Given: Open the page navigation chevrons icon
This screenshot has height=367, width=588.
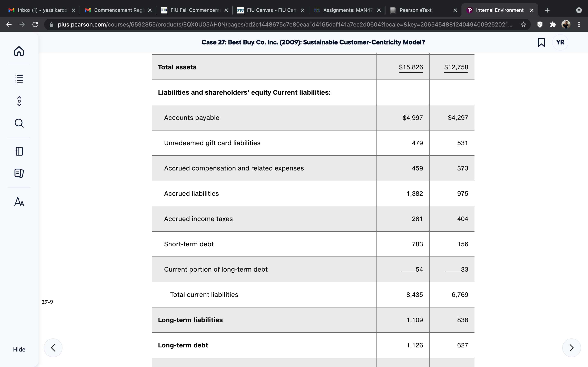Looking at the screenshot, I should pyautogui.click(x=19, y=101).
